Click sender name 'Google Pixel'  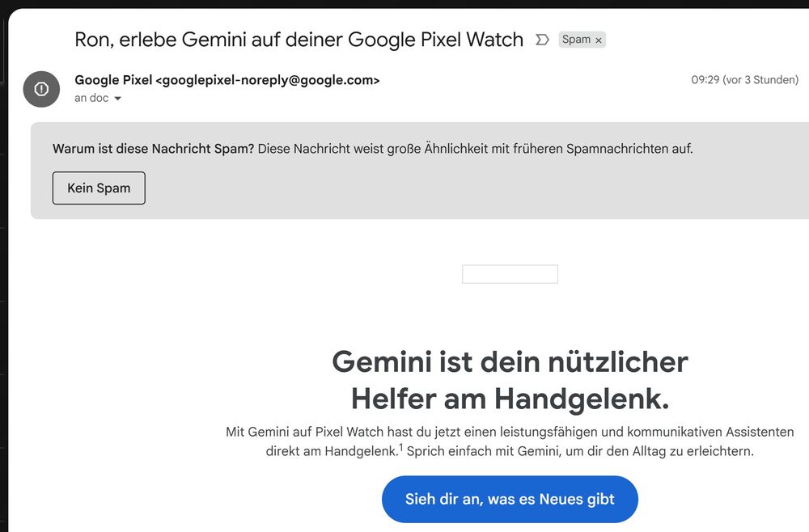coord(113,80)
